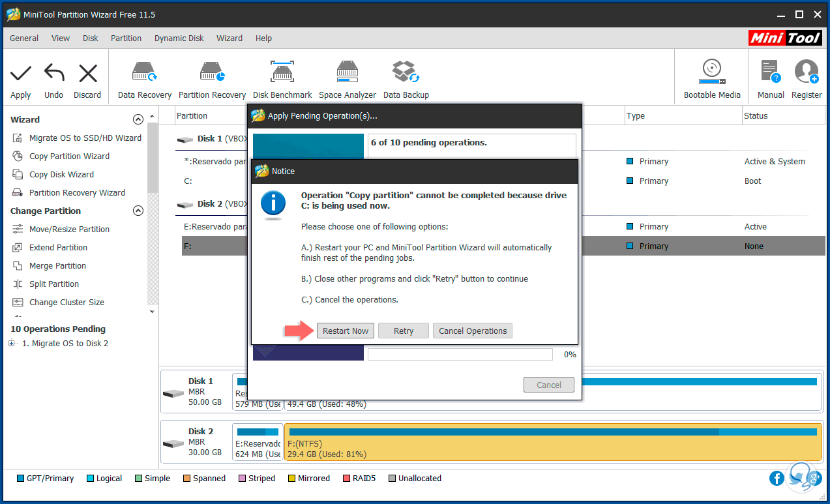Open the Partition menu
The height and width of the screenshot is (504, 830).
pyautogui.click(x=126, y=38)
